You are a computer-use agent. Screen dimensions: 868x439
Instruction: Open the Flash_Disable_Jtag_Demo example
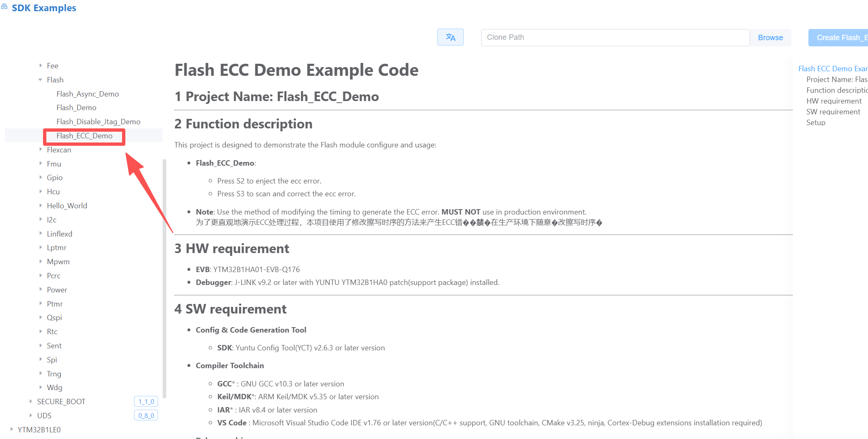(98, 122)
